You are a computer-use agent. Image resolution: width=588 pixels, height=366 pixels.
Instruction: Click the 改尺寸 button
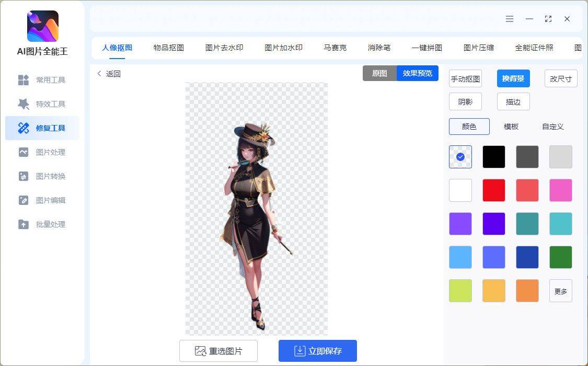561,79
